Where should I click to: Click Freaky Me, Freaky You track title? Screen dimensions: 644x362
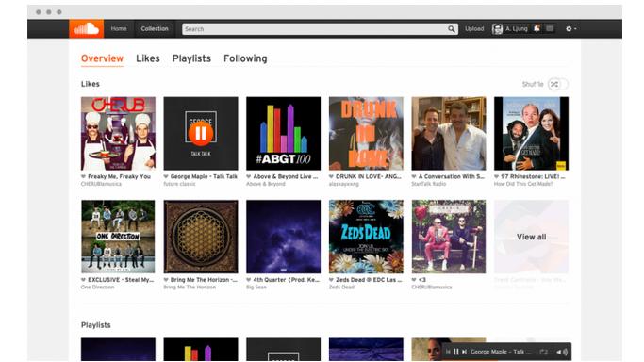[119, 176]
